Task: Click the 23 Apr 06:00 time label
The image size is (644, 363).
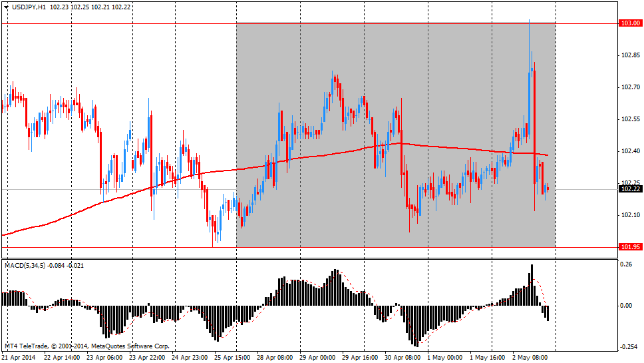Action: coord(104,357)
